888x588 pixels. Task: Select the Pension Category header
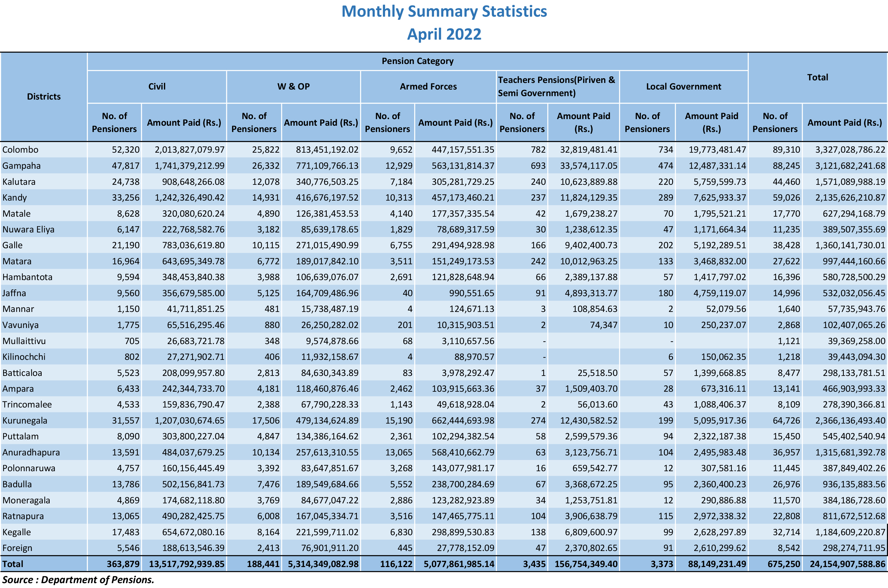click(x=417, y=61)
